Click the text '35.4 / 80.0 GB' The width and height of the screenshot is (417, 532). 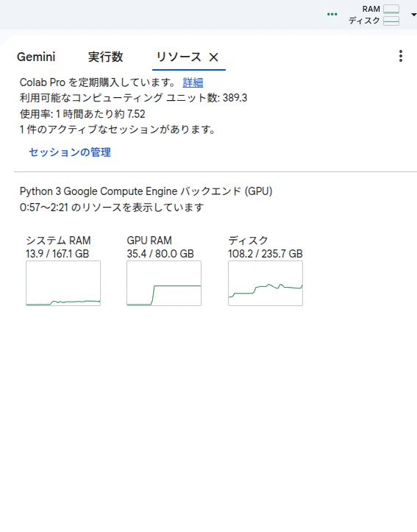point(160,254)
